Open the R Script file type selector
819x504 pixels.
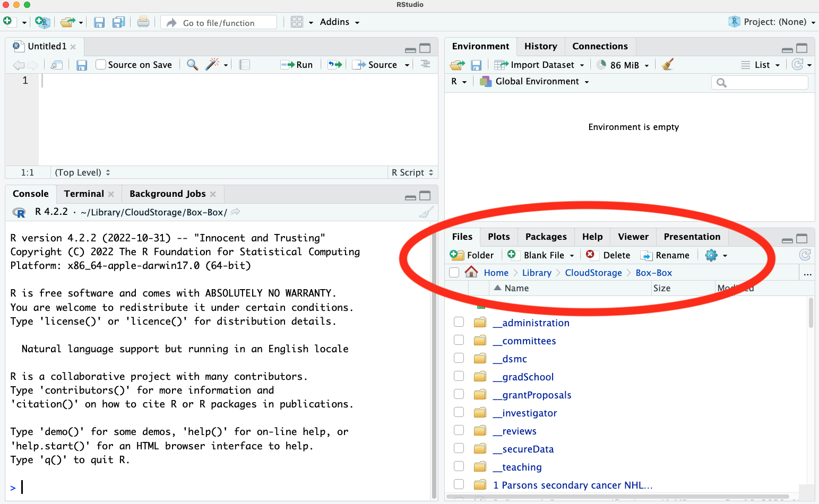(x=412, y=172)
